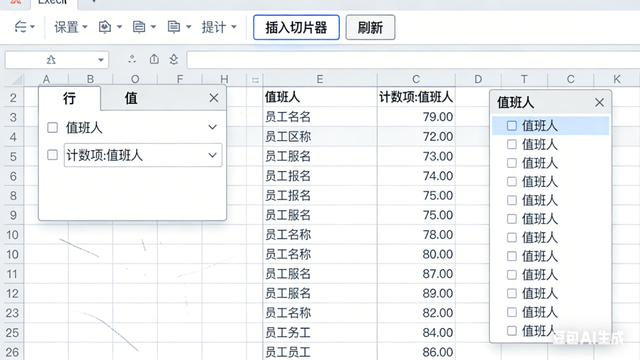
Task: Select column header K
Action: [x=617, y=79]
